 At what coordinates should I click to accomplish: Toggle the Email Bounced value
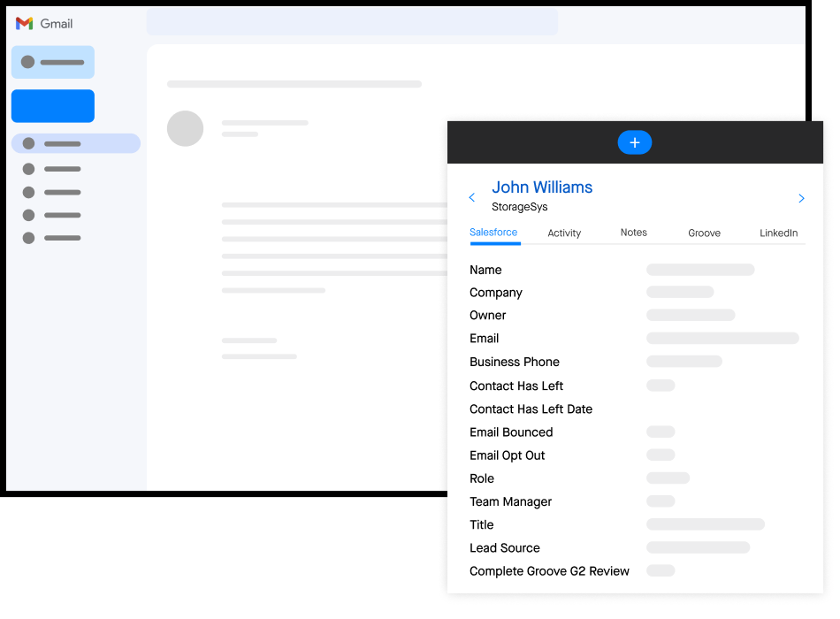click(x=661, y=432)
